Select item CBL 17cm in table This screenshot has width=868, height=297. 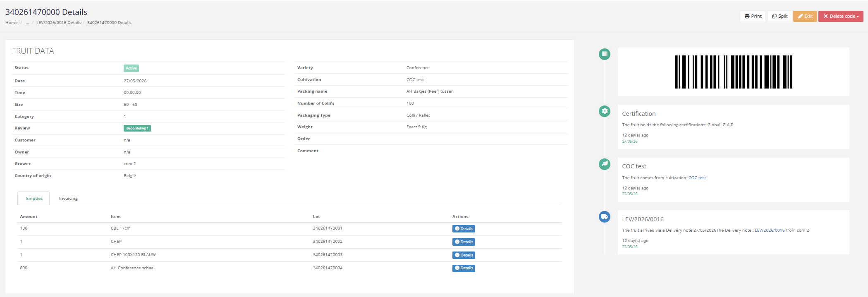(120, 228)
